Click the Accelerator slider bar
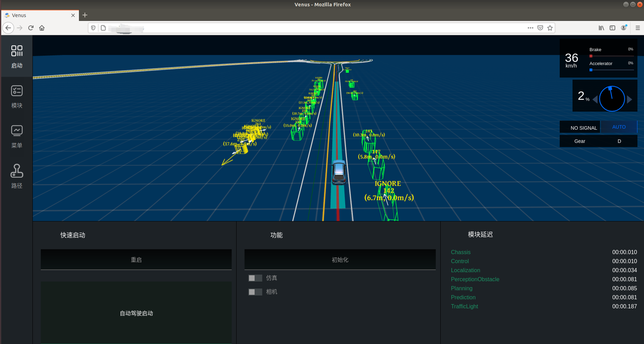The width and height of the screenshot is (644, 344). (611, 70)
